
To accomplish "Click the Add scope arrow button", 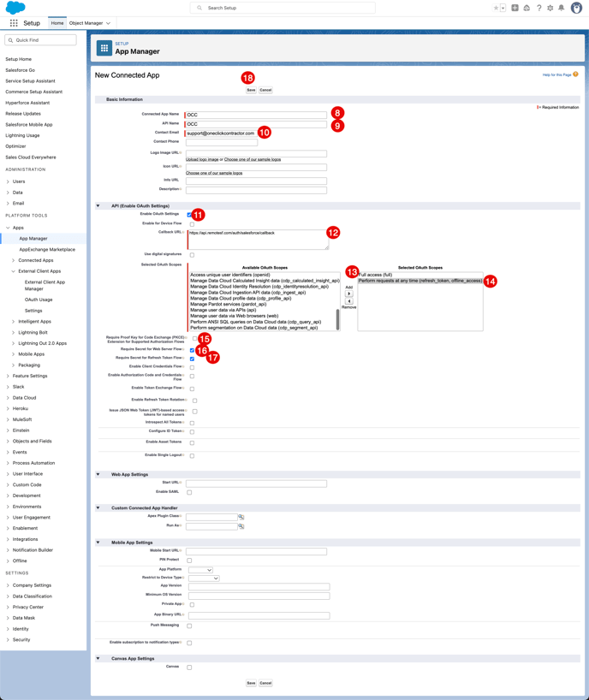I will click(348, 294).
